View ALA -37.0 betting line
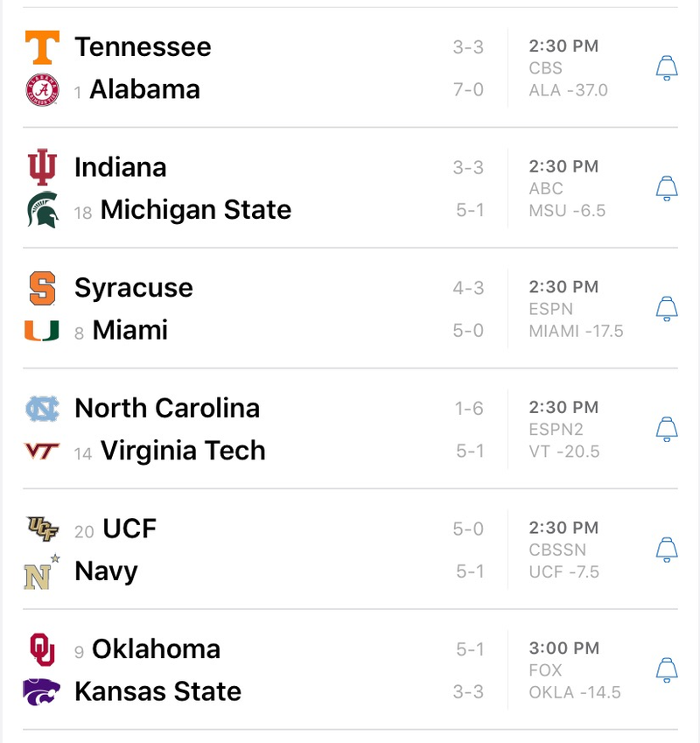The width and height of the screenshot is (700, 743). coord(568,90)
